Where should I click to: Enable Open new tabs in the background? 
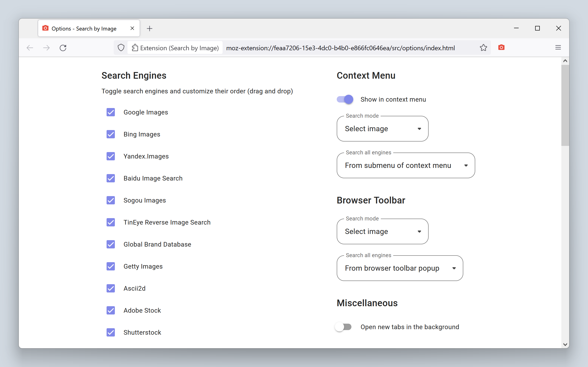point(343,327)
